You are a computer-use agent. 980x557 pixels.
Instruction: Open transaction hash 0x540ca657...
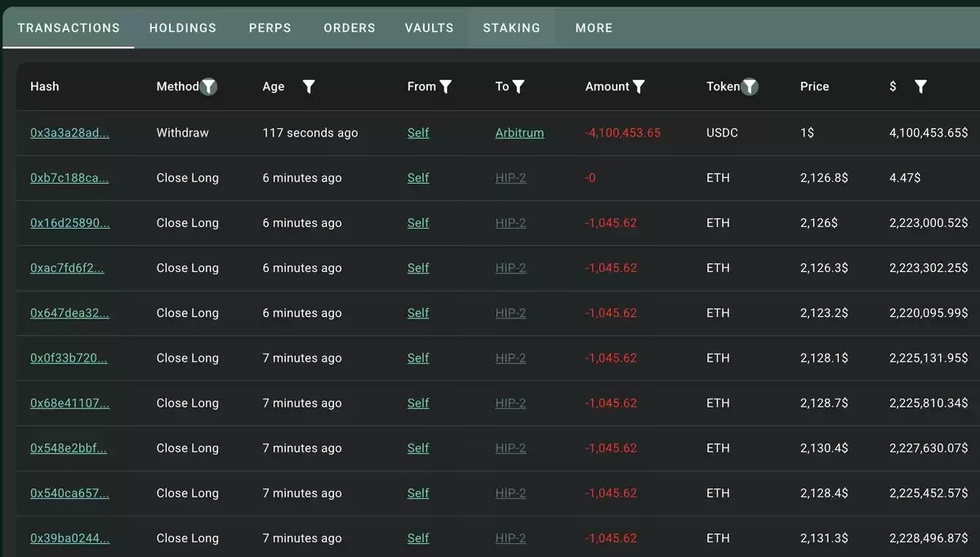click(x=69, y=492)
